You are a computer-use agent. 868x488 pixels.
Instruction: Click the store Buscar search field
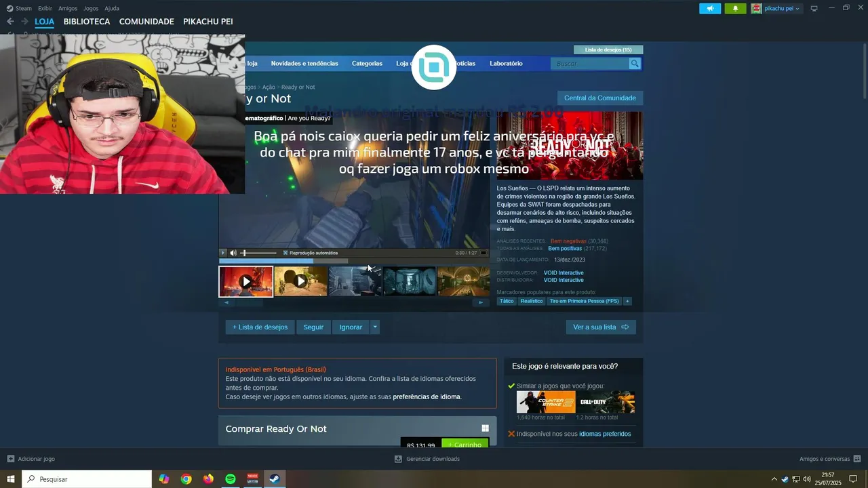[590, 64]
